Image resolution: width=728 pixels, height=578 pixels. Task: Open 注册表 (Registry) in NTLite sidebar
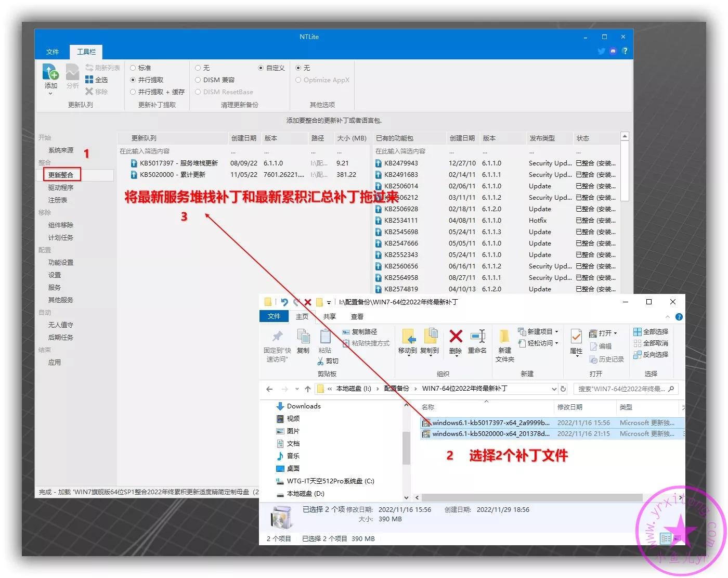click(x=58, y=200)
